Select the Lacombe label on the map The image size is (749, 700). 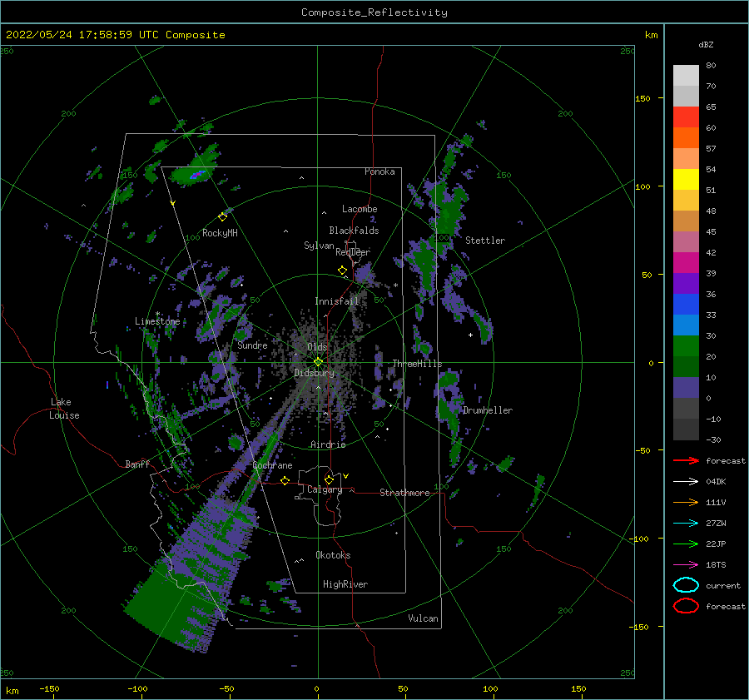click(x=360, y=209)
